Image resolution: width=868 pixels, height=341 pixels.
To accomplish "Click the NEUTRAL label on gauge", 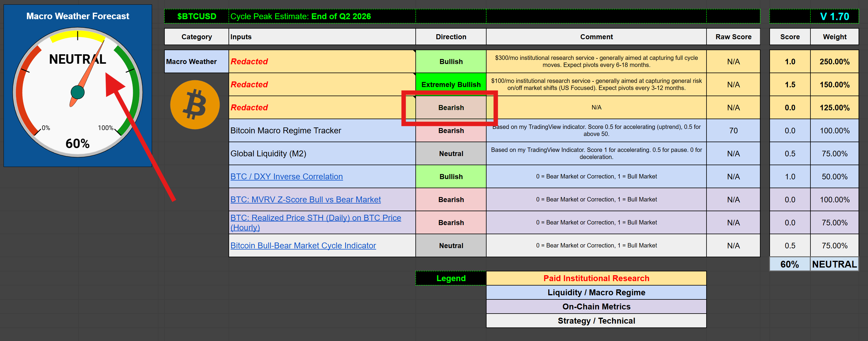I will tap(77, 59).
